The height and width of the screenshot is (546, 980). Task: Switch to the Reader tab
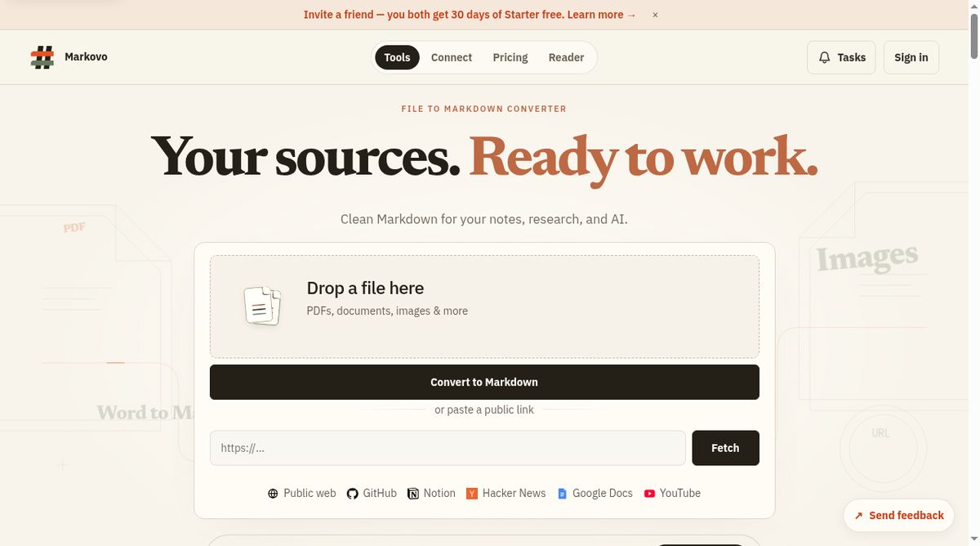click(x=566, y=57)
